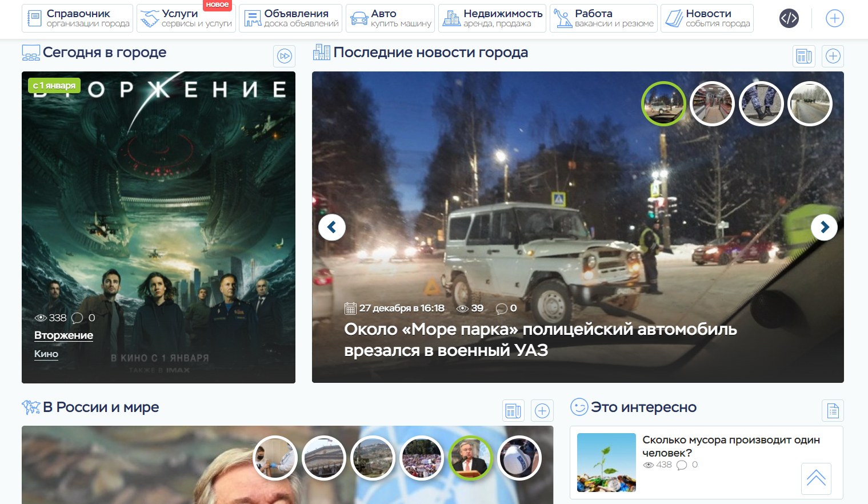The width and height of the screenshot is (868, 504).
Task: Go to previous city news slide
Action: 332,227
